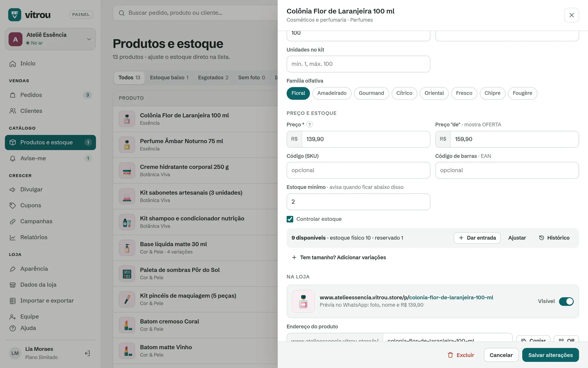588x368 pixels.
Task: Toggle the Visível store switch
Action: point(566,301)
